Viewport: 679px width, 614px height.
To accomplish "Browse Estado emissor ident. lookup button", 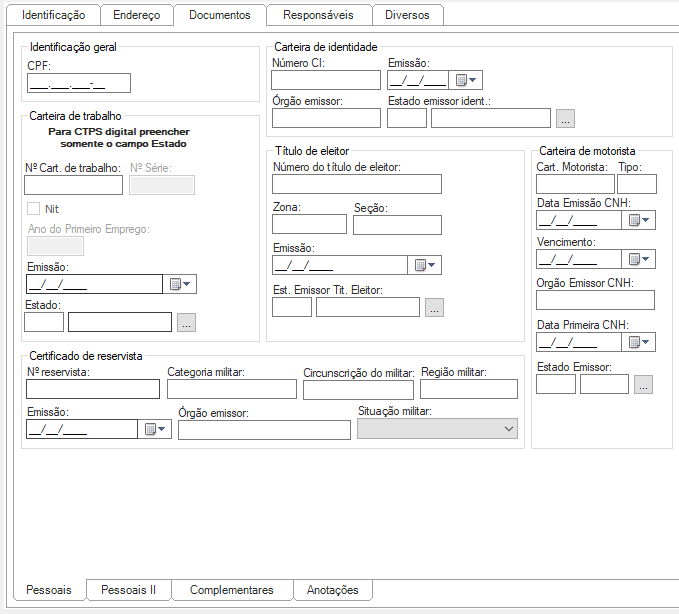I will click(x=566, y=119).
